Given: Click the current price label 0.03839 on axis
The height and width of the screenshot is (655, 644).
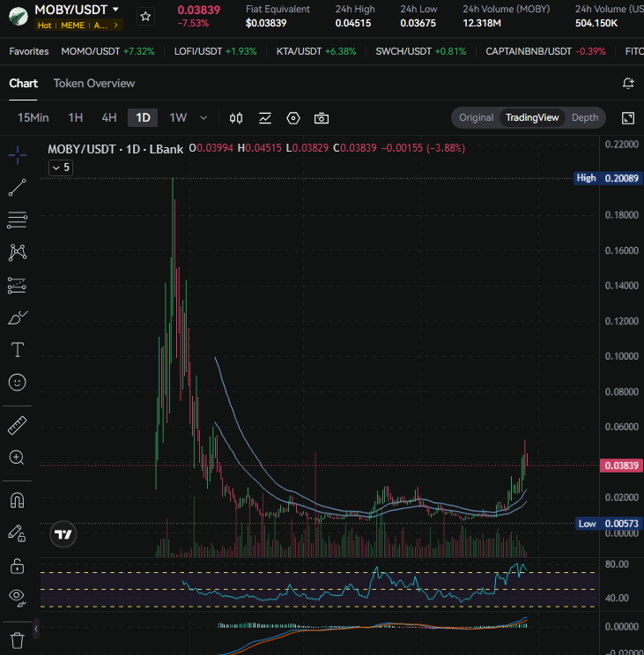Looking at the screenshot, I should tap(621, 465).
